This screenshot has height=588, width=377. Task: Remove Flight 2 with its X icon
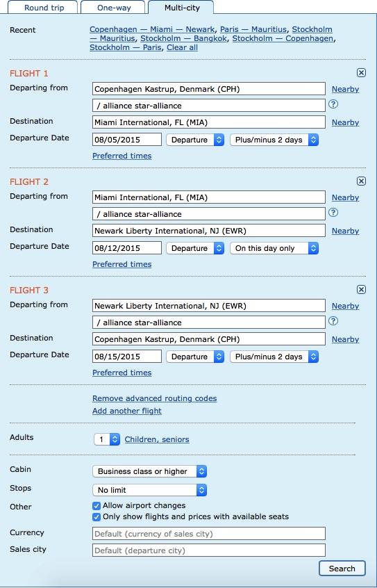click(361, 181)
